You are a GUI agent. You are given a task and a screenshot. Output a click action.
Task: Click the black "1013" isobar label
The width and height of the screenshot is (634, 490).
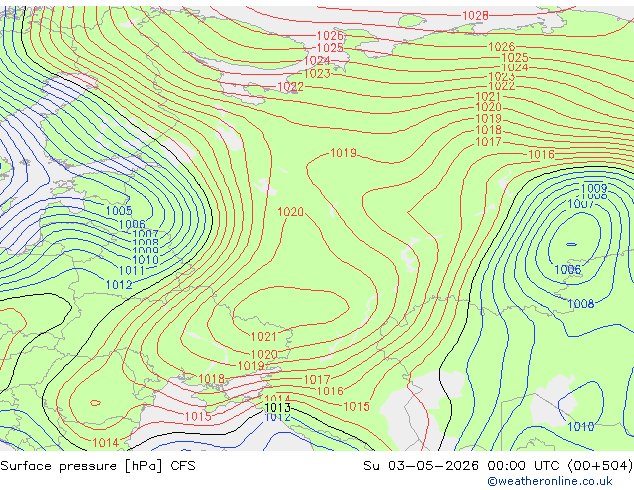[x=277, y=408]
